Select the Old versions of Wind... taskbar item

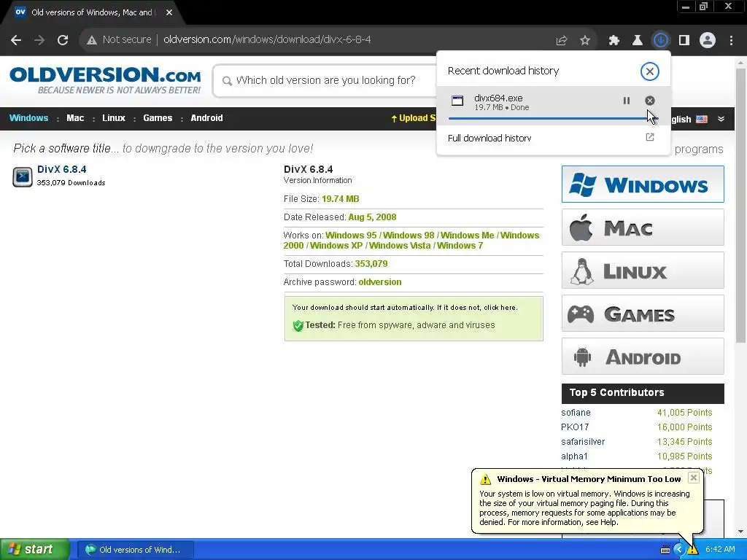tap(136, 550)
